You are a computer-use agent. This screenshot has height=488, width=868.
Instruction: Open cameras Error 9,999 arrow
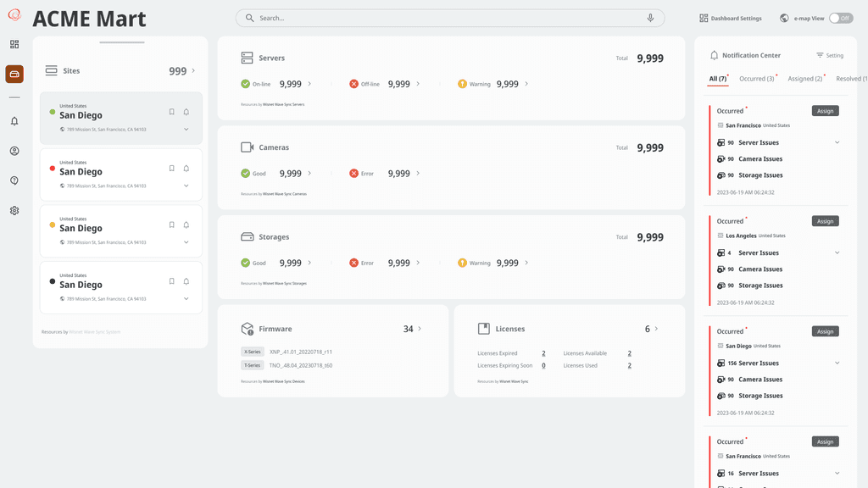pos(418,174)
